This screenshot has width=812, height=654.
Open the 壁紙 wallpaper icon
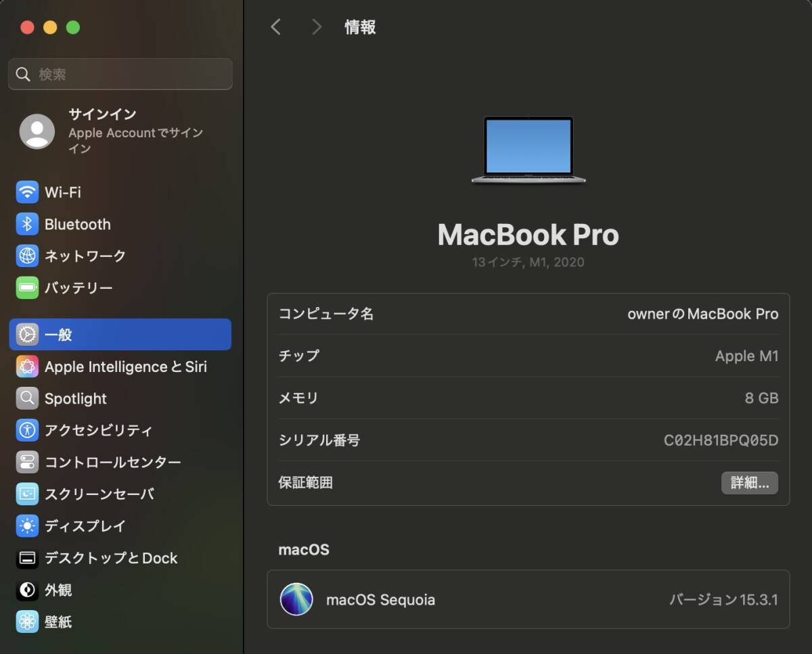pyautogui.click(x=27, y=622)
